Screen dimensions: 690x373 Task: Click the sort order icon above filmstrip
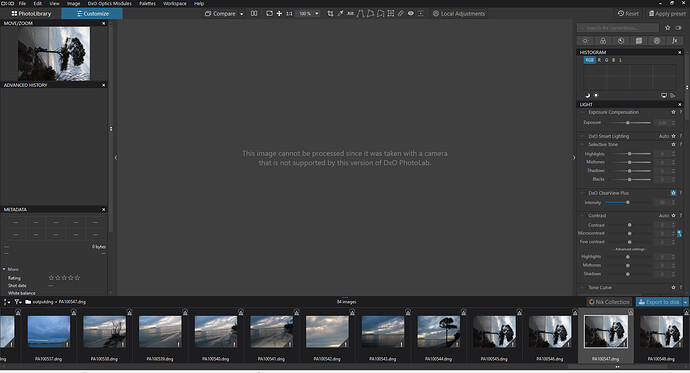7,302
